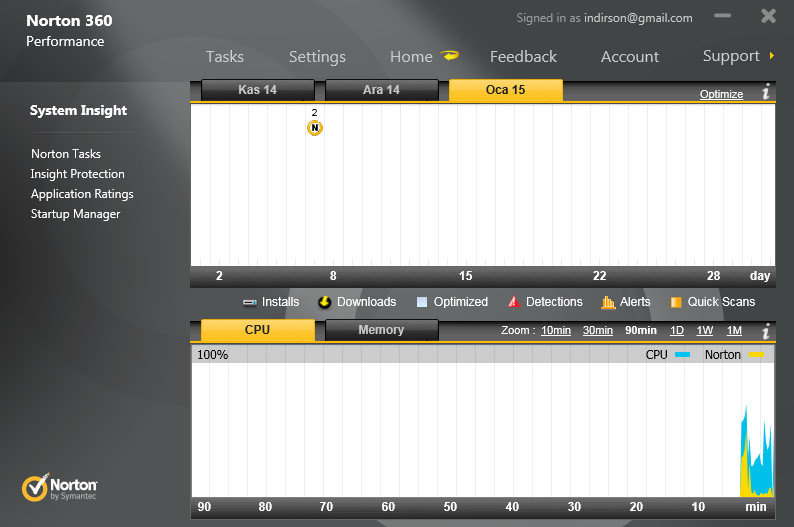
Task: Open the Account menu item
Action: click(x=630, y=57)
